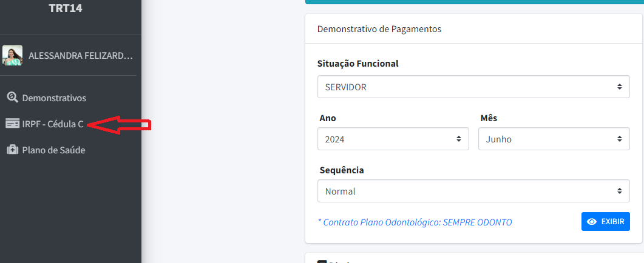The width and height of the screenshot is (644, 263).
Task: Open the Demonstrativos sidebar menu item
Action: pyautogui.click(x=54, y=98)
